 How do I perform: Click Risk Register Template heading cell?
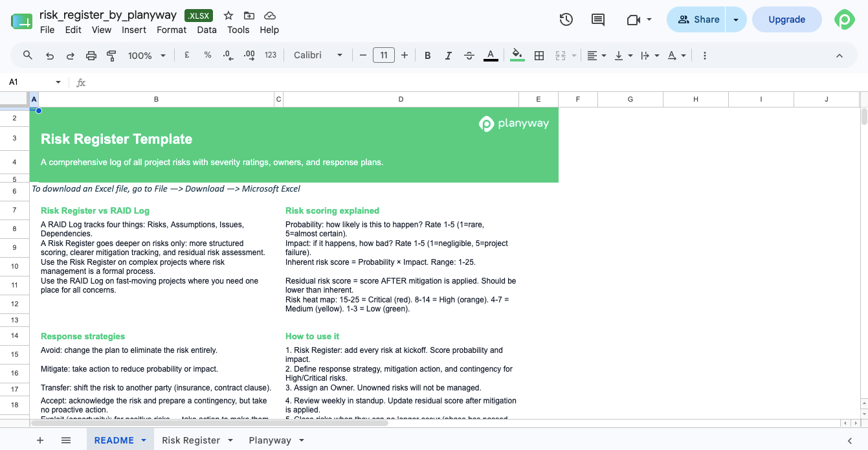117,139
